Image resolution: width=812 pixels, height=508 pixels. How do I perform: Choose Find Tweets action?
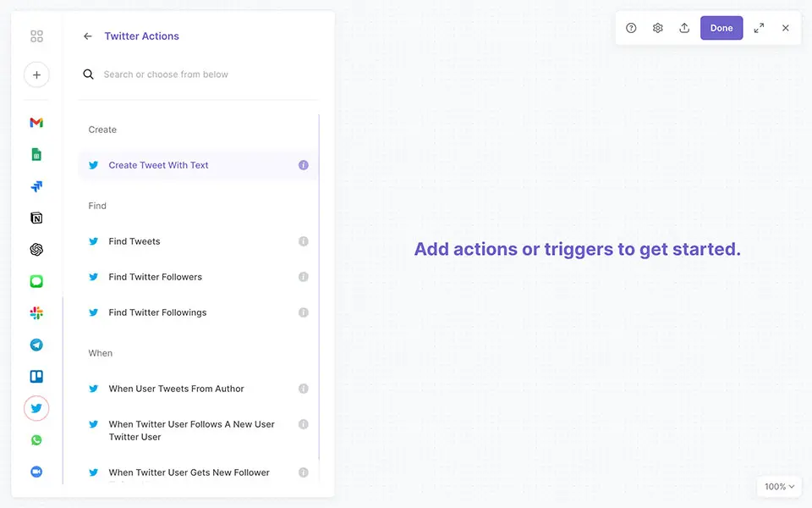(x=198, y=241)
